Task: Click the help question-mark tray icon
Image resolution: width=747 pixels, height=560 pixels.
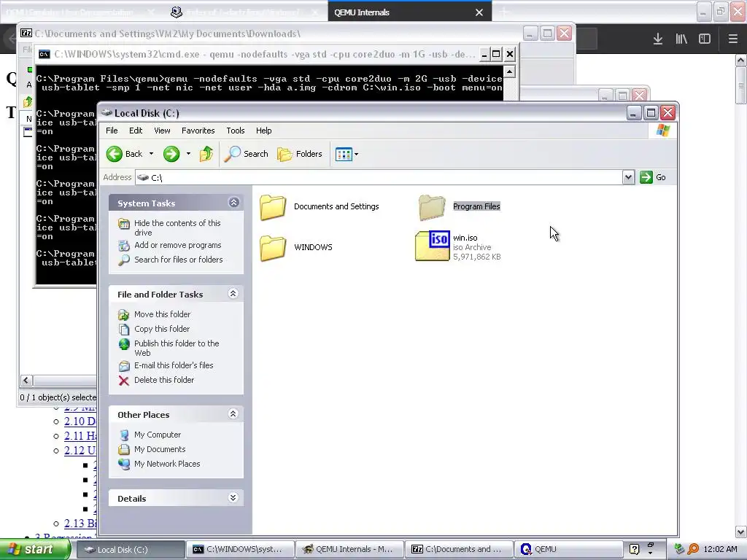Action: point(634,549)
